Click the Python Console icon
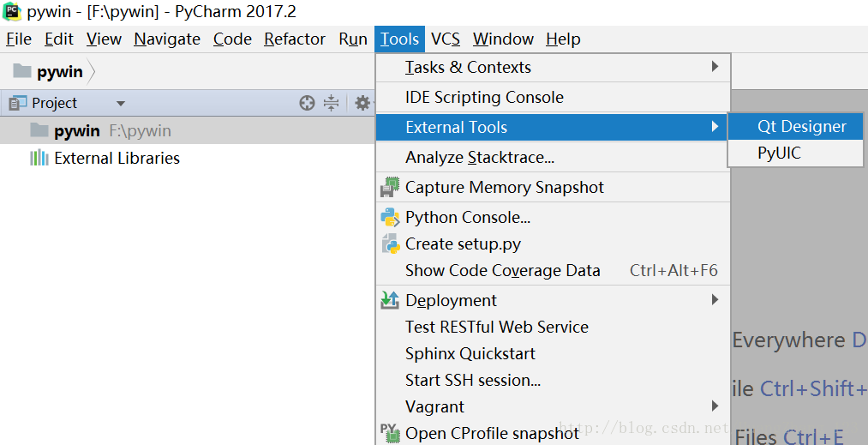868x445 pixels. click(391, 217)
